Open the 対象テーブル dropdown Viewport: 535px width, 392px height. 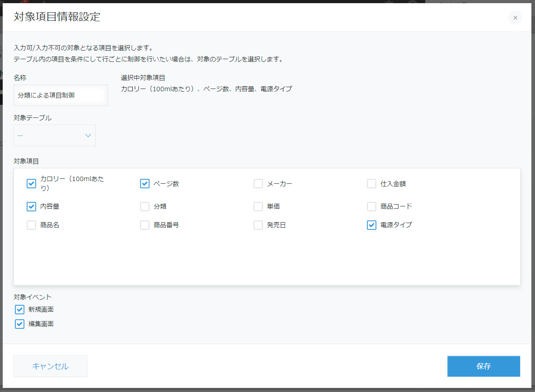tap(55, 135)
